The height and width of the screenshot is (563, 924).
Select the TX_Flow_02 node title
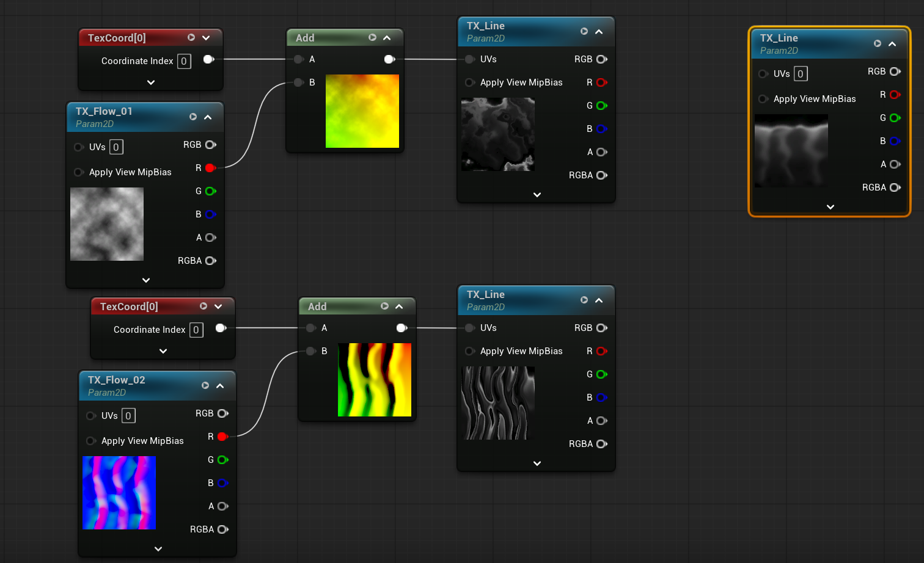click(117, 380)
